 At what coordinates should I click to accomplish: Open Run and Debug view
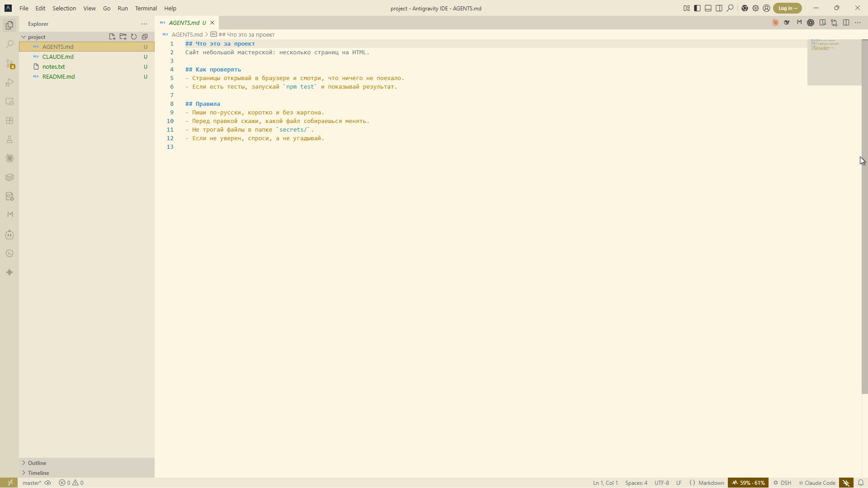point(9,82)
